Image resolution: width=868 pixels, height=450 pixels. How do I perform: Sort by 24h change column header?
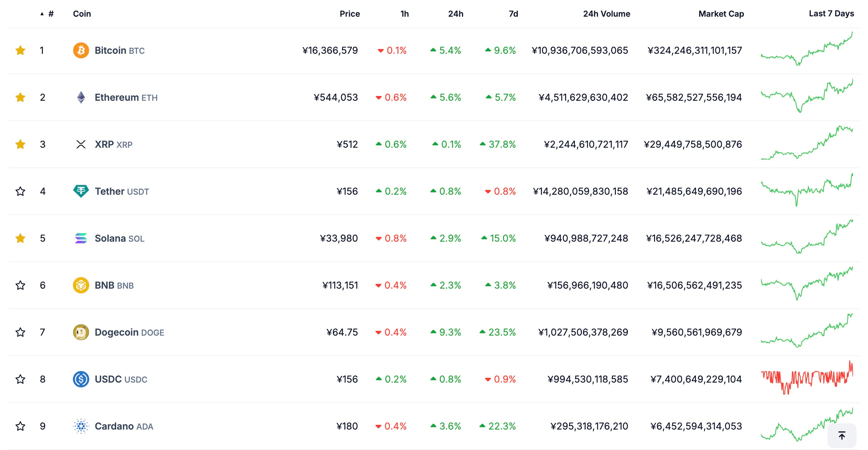pyautogui.click(x=456, y=14)
